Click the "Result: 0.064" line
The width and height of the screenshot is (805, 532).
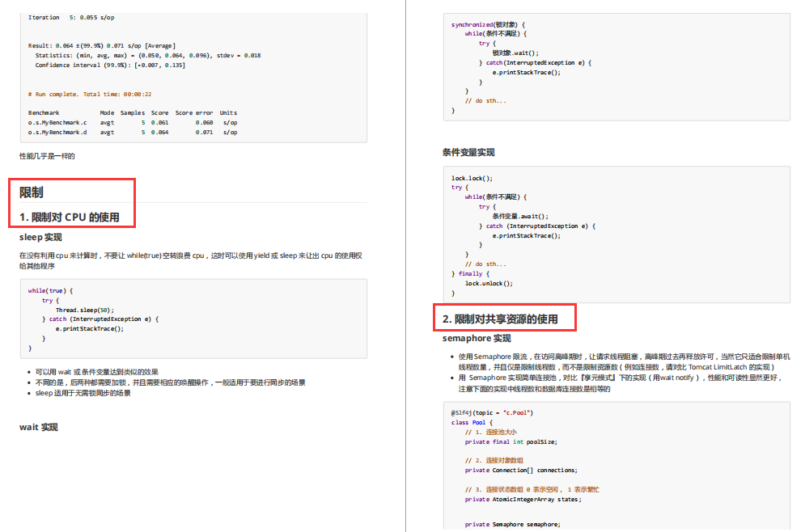pos(102,45)
